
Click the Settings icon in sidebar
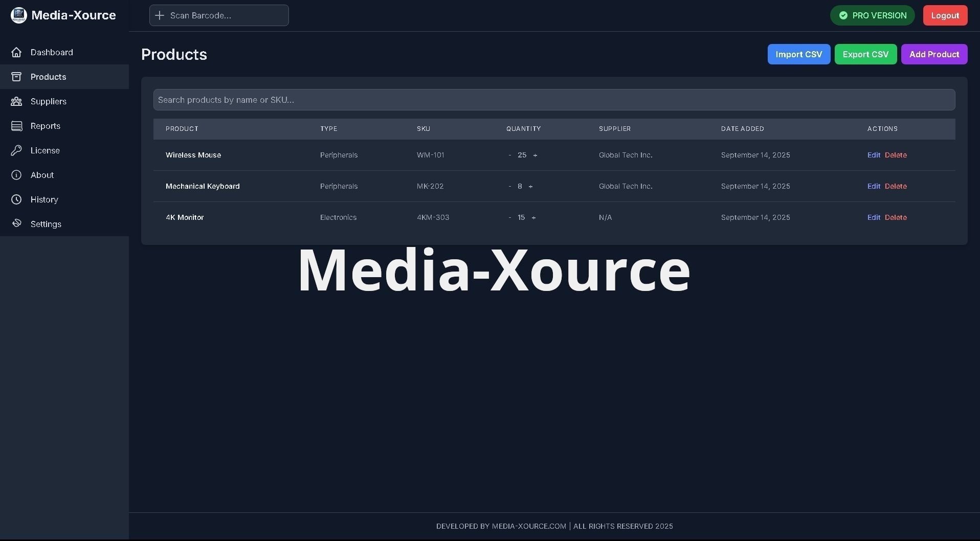16,223
